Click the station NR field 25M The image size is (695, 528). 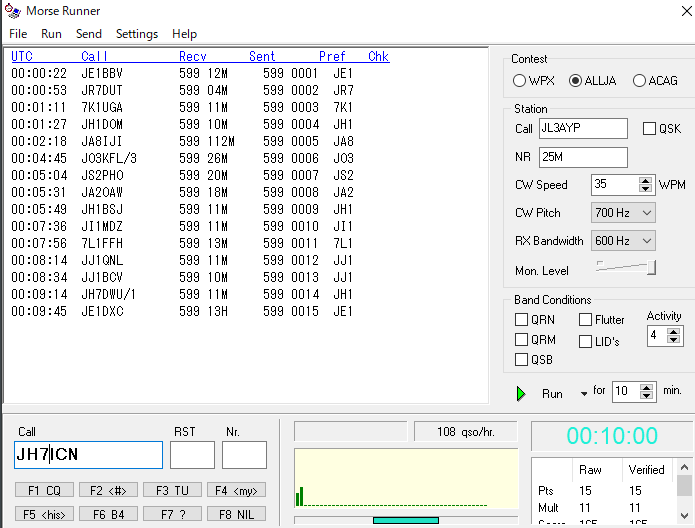pos(583,157)
